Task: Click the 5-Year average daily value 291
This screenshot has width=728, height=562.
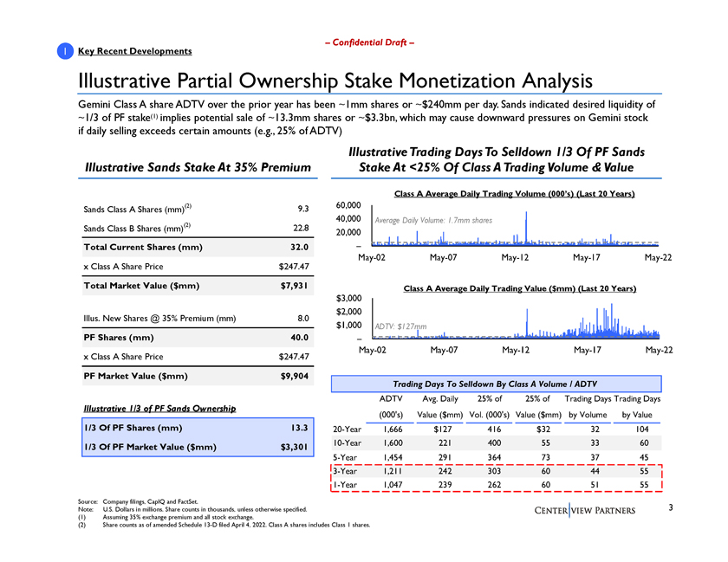Action: (445, 457)
